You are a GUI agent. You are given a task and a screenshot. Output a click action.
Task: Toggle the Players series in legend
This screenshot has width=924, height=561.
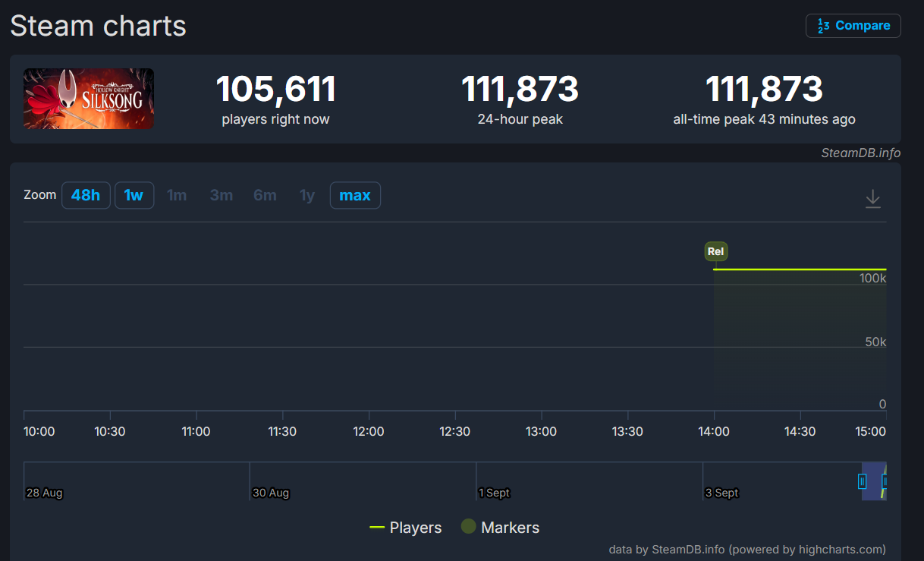[405, 528]
